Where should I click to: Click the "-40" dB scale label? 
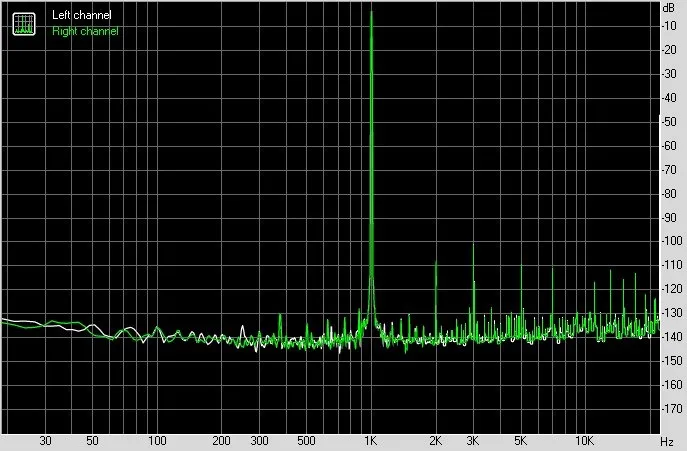(x=669, y=98)
